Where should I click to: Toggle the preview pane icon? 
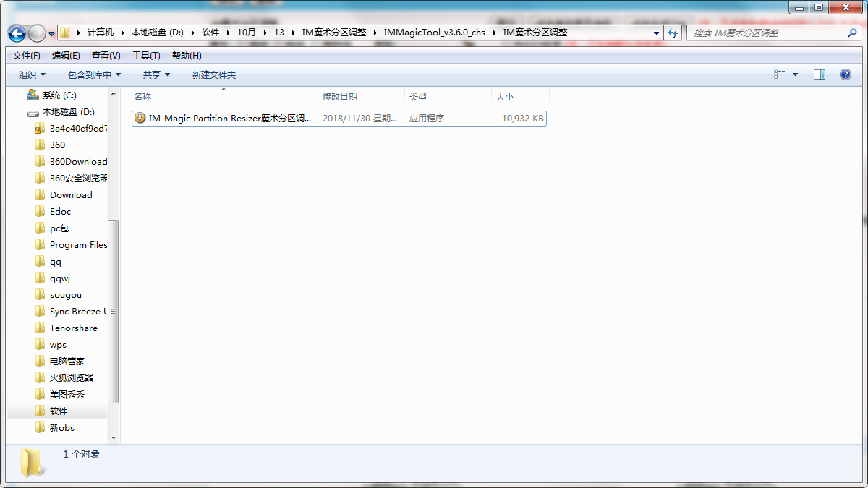coord(820,74)
